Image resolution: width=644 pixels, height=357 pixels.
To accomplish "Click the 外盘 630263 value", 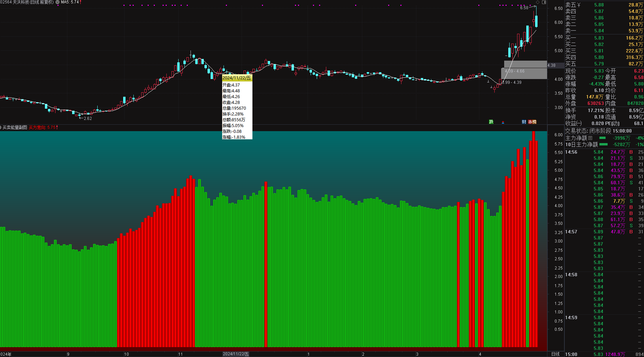I will (x=596, y=103).
